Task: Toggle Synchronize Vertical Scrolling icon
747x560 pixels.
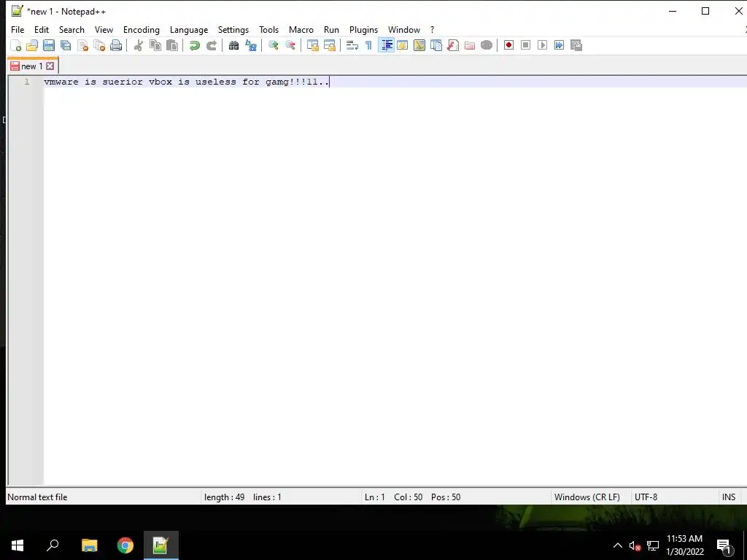Action: click(312, 45)
